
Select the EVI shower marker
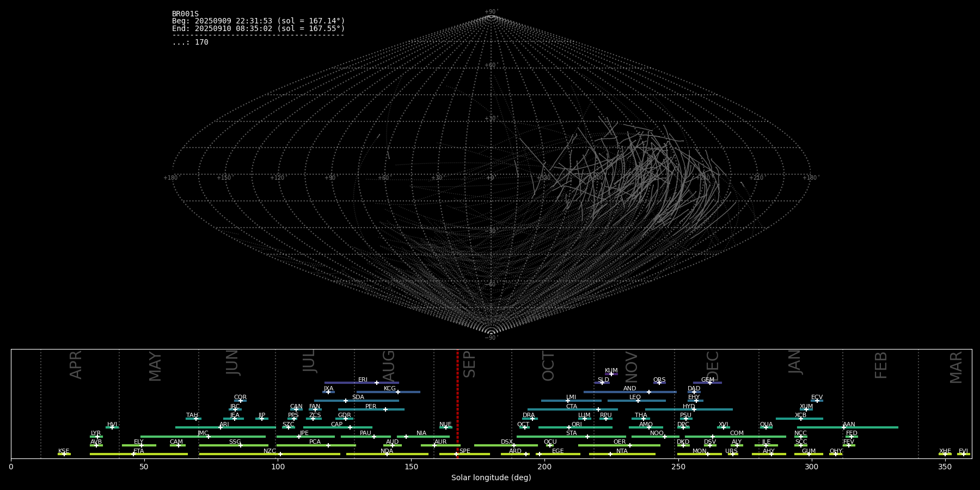(x=963, y=454)
